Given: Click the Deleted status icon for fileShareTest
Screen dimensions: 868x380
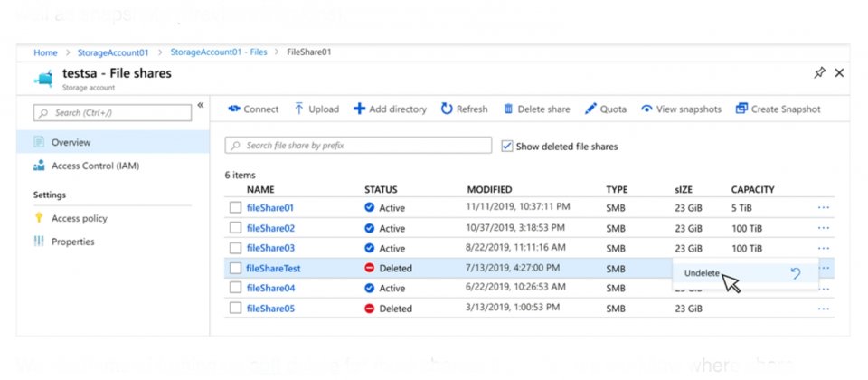Looking at the screenshot, I should (369, 268).
